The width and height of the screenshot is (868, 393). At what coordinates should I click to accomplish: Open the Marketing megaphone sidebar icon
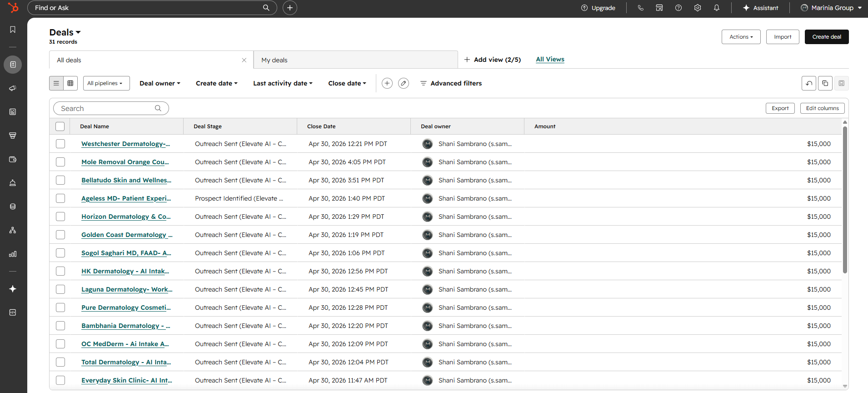pos(13,88)
